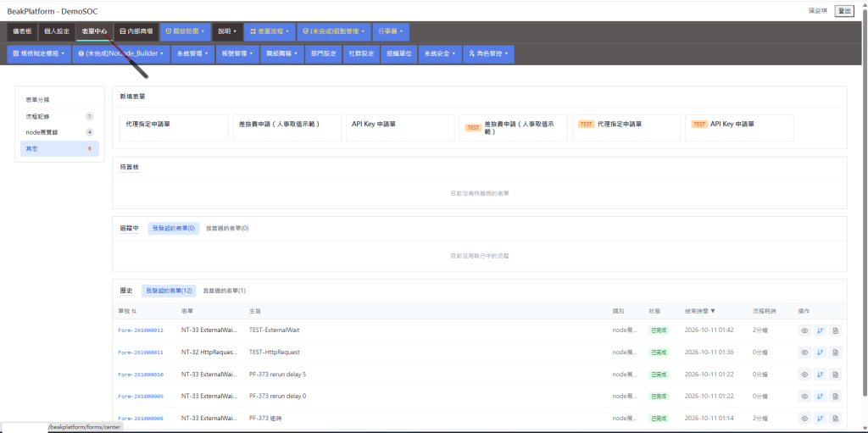Open the 表單流程 dropdown

[x=269, y=31]
